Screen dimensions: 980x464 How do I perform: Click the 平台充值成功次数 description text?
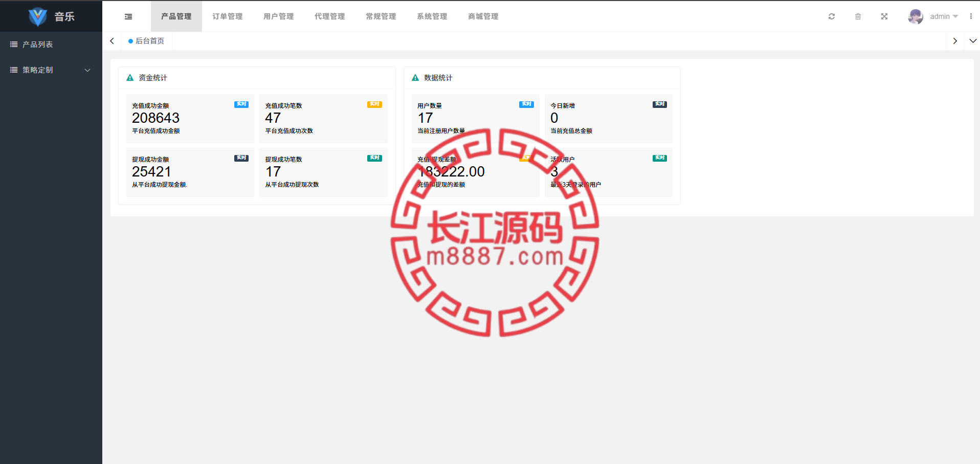click(x=289, y=131)
